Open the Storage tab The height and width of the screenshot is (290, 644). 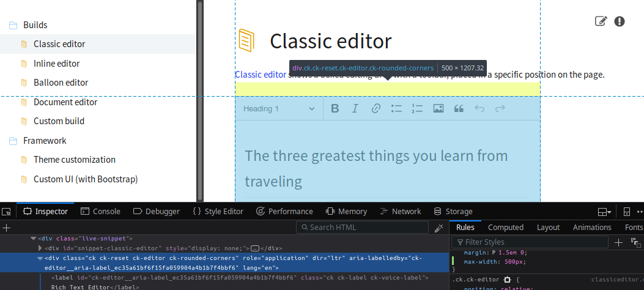[453, 212]
